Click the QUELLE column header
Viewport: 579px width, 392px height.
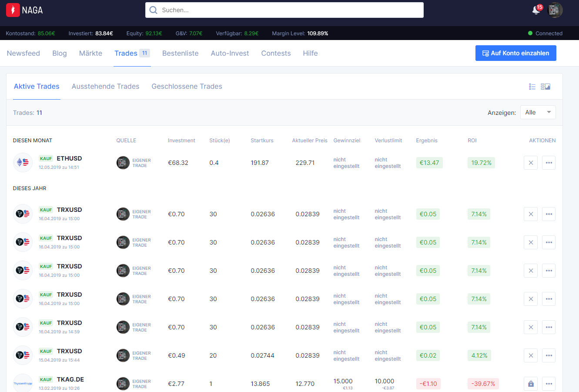[x=126, y=141]
